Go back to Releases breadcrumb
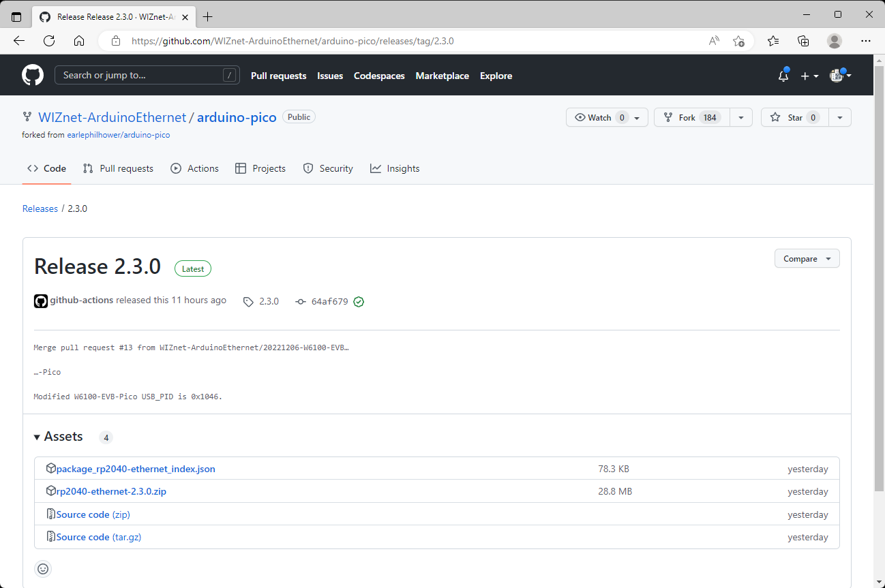This screenshot has width=885, height=588. [40, 208]
